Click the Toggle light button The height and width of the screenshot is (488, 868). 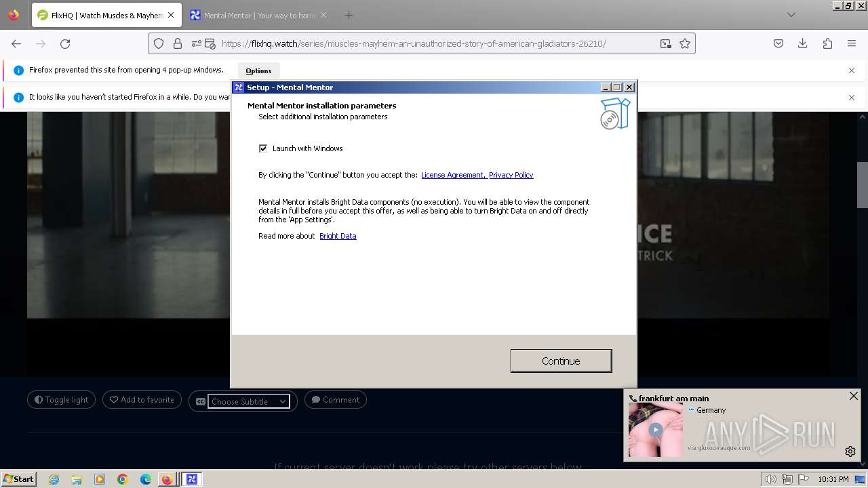coord(62,400)
